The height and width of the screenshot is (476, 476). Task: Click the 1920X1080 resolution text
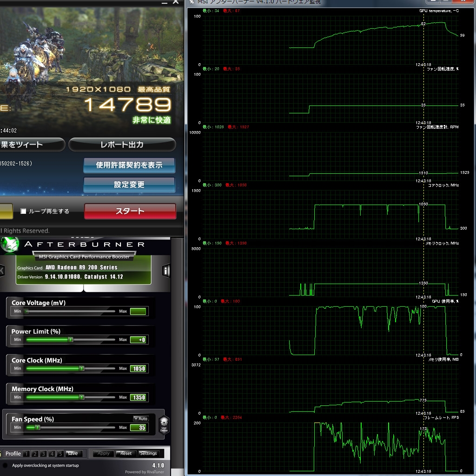point(98,89)
